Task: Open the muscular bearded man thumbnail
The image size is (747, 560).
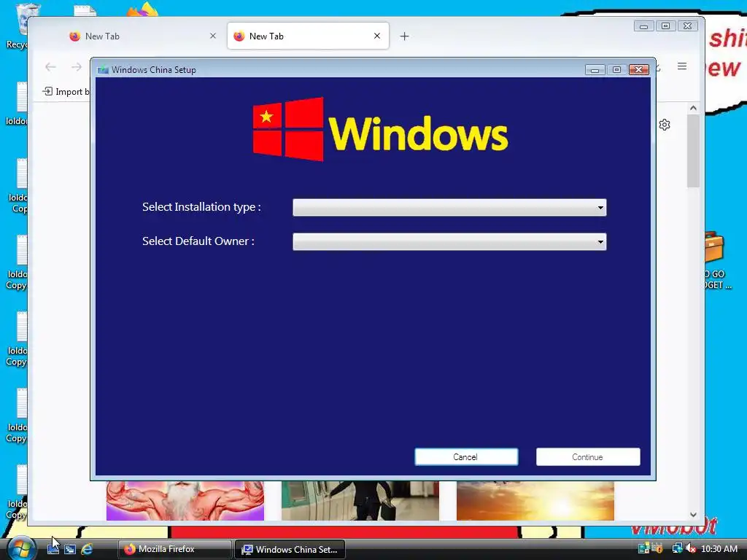Action: click(185, 500)
